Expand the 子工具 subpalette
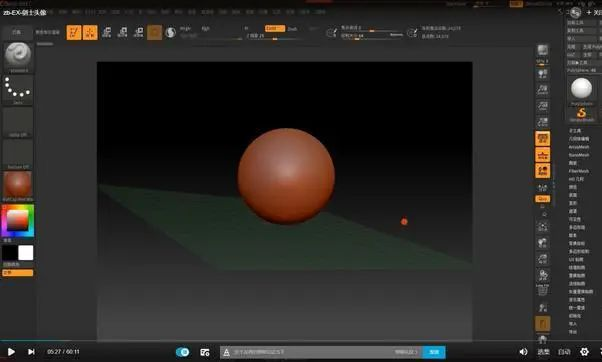The image size is (602, 362). coord(574,131)
